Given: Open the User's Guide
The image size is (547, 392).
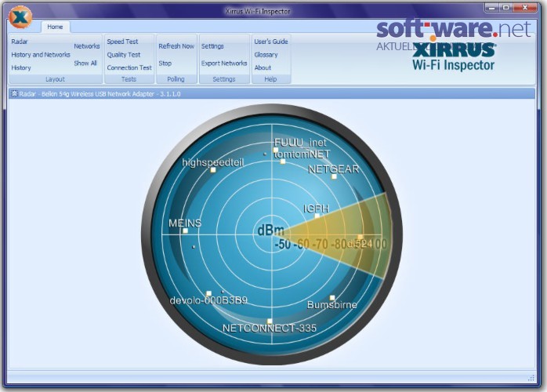Looking at the screenshot, I should pos(271,42).
